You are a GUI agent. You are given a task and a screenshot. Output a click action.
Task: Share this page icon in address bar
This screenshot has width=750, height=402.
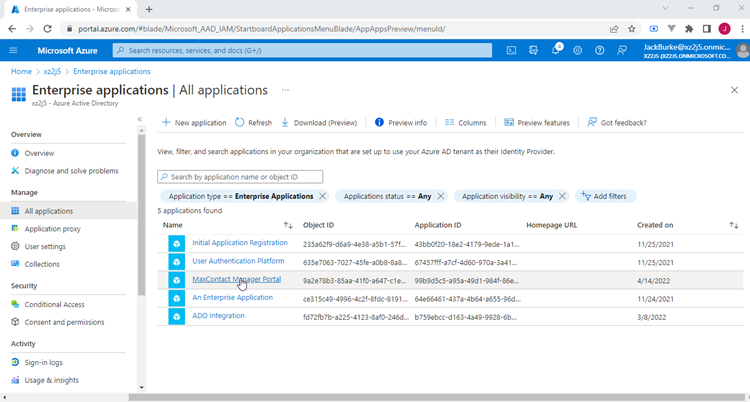(614, 29)
